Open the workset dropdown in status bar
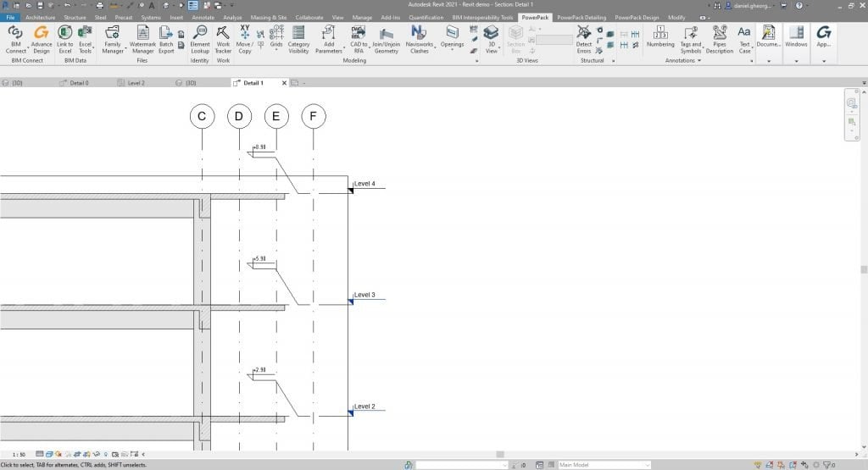Viewport: 868px width, 470px height. [x=462, y=465]
